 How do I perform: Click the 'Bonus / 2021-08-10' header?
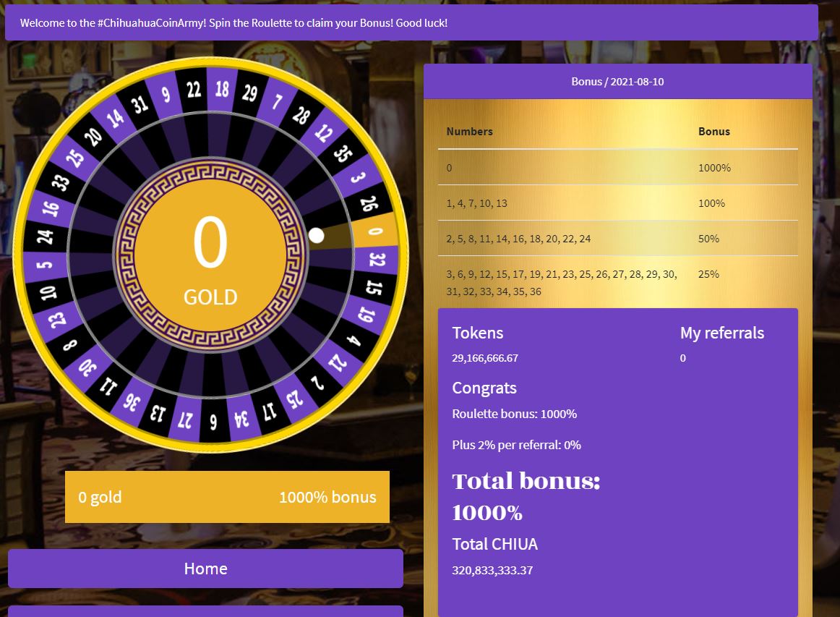point(617,82)
